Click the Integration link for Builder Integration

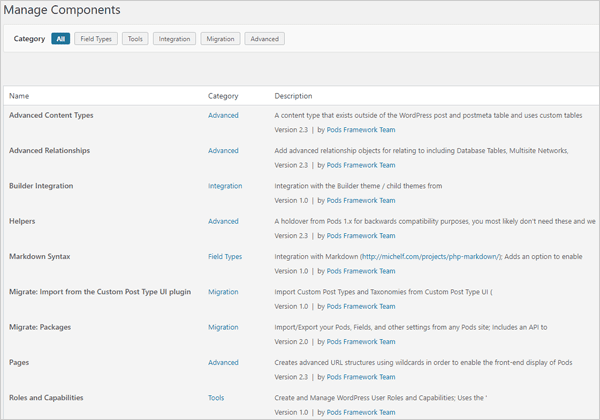pyautogui.click(x=225, y=186)
